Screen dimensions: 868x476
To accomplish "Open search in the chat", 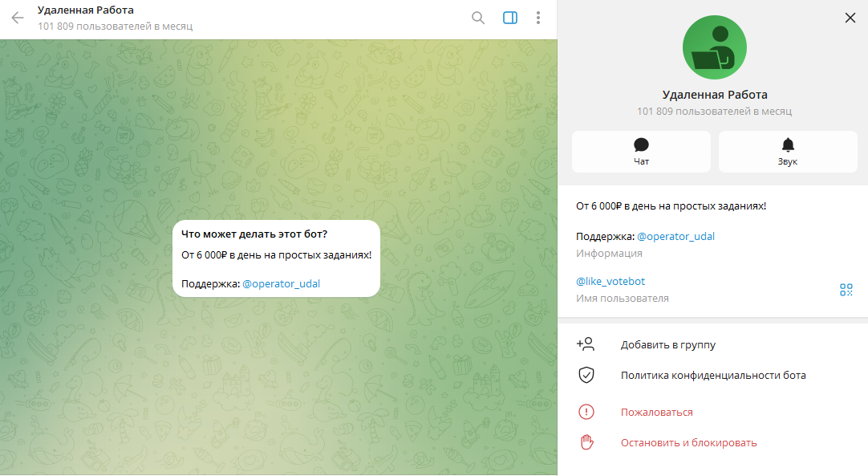I will pos(478,18).
